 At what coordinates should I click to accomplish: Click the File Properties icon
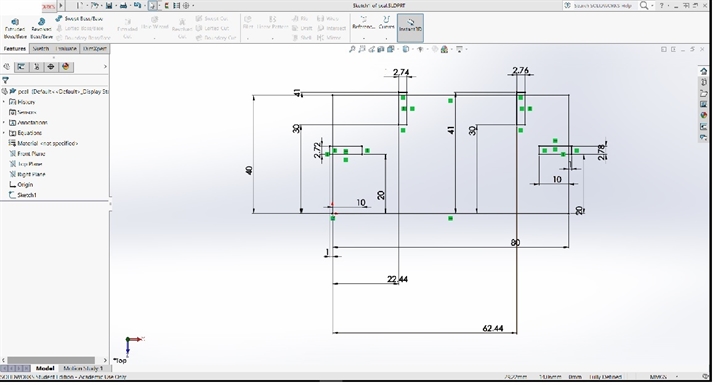point(176,5)
